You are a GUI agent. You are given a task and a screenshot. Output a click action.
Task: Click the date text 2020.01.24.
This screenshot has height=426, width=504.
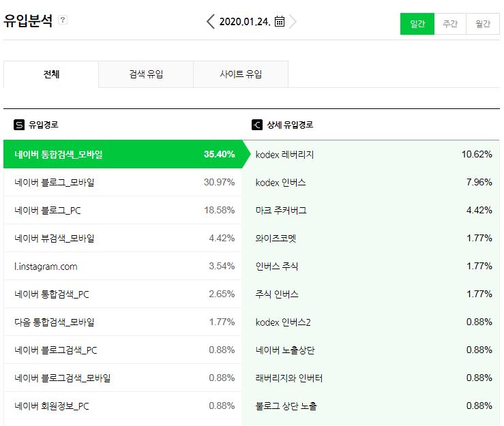[x=245, y=22]
